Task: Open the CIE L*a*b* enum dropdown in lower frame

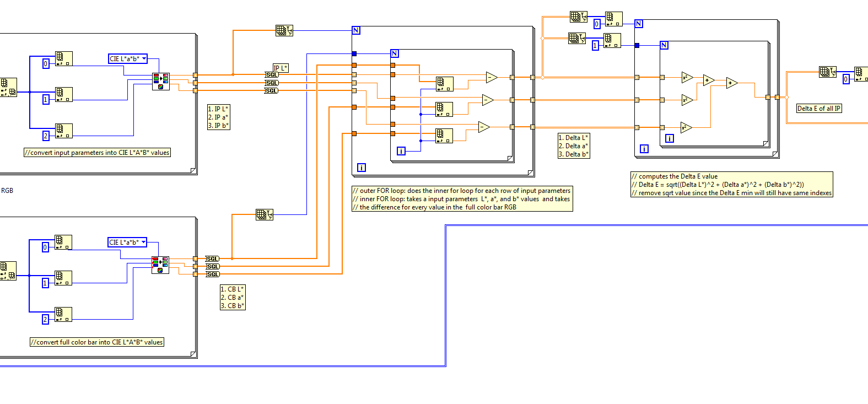Action: pos(127,243)
